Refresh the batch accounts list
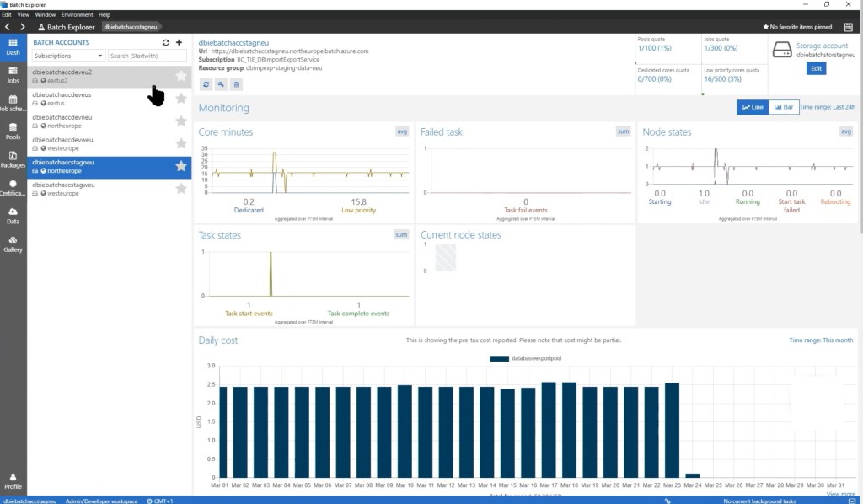 [x=166, y=42]
